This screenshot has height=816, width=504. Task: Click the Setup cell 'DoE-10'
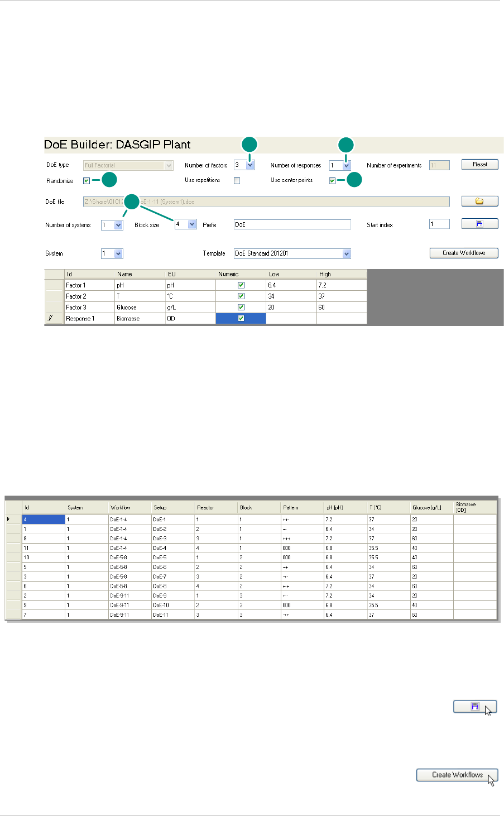(172, 605)
